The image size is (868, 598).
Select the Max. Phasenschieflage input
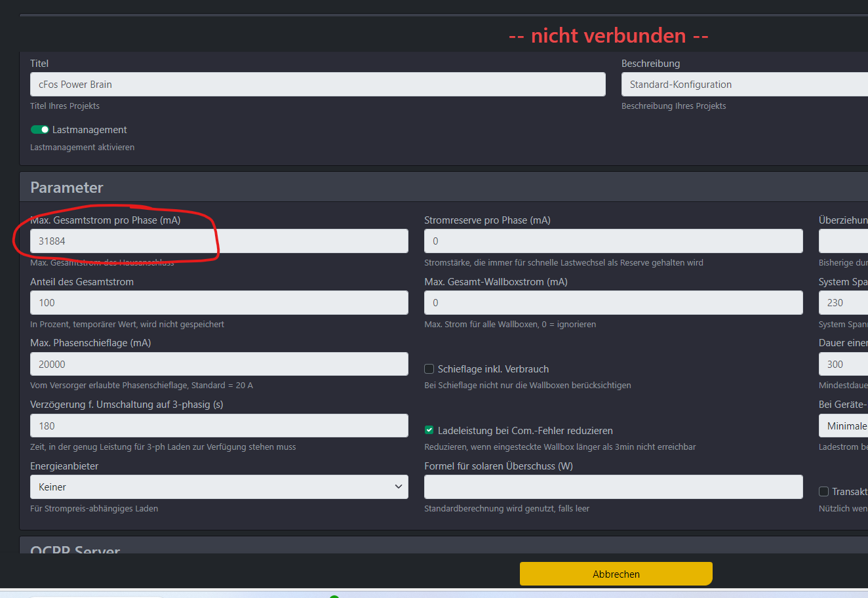219,365
